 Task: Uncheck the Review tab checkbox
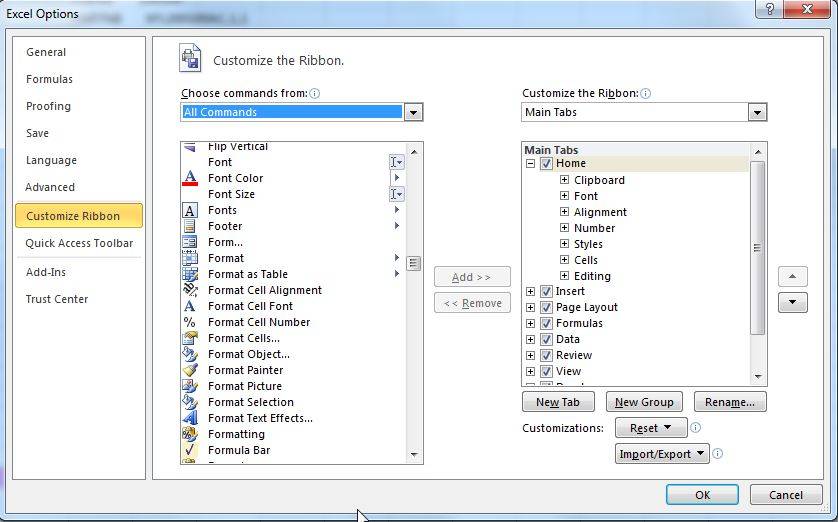[x=546, y=355]
